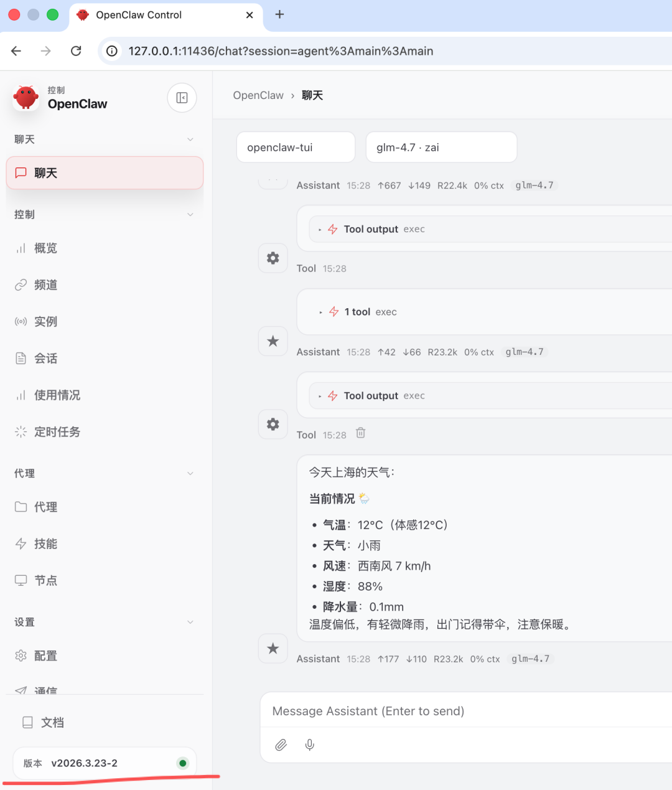Delete the Tool message with trash icon
The height and width of the screenshot is (790, 672).
coord(360,433)
